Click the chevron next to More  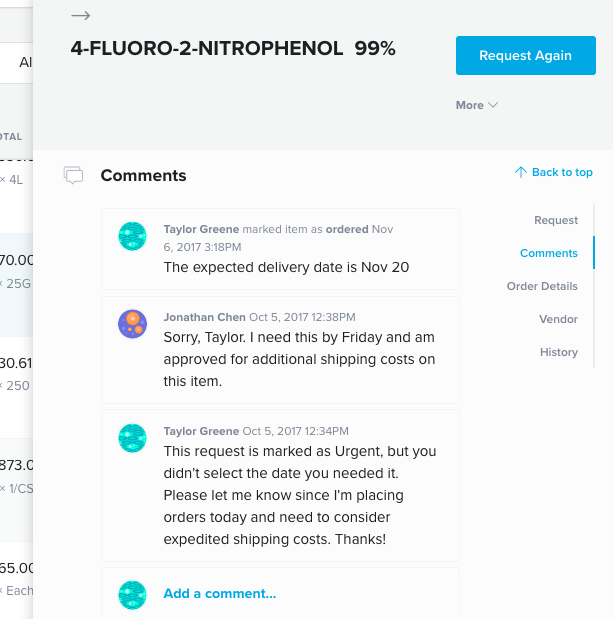click(493, 105)
